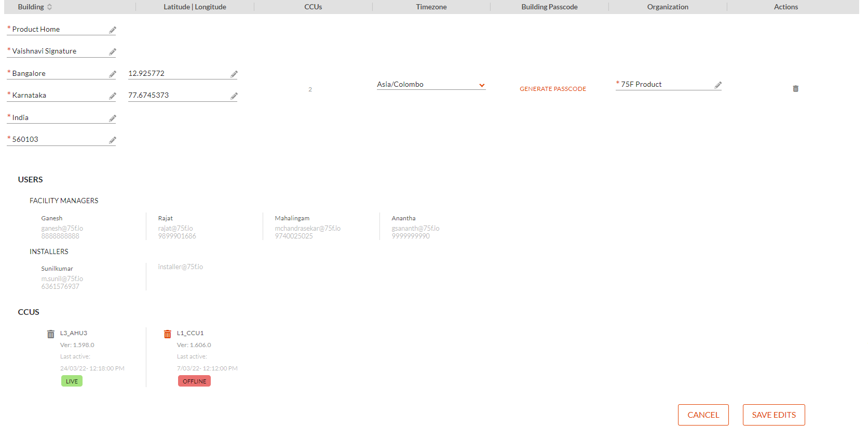Viewport: 868px width, 438px height.
Task: Click edit pencil for longitude 77.6745373
Action: [x=234, y=96]
